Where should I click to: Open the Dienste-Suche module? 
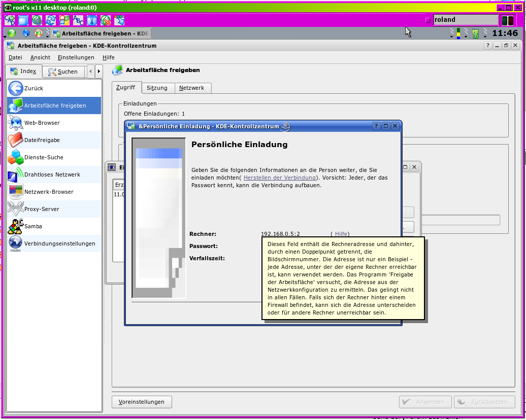click(54, 157)
